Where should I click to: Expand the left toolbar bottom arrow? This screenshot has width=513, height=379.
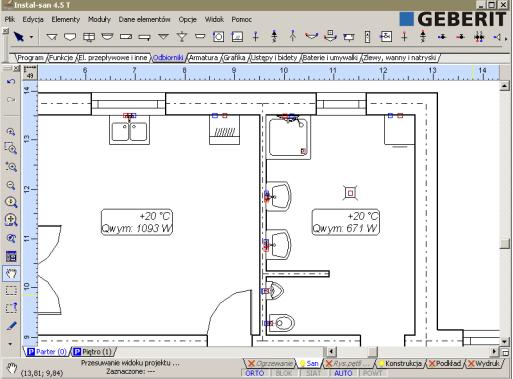click(x=10, y=343)
